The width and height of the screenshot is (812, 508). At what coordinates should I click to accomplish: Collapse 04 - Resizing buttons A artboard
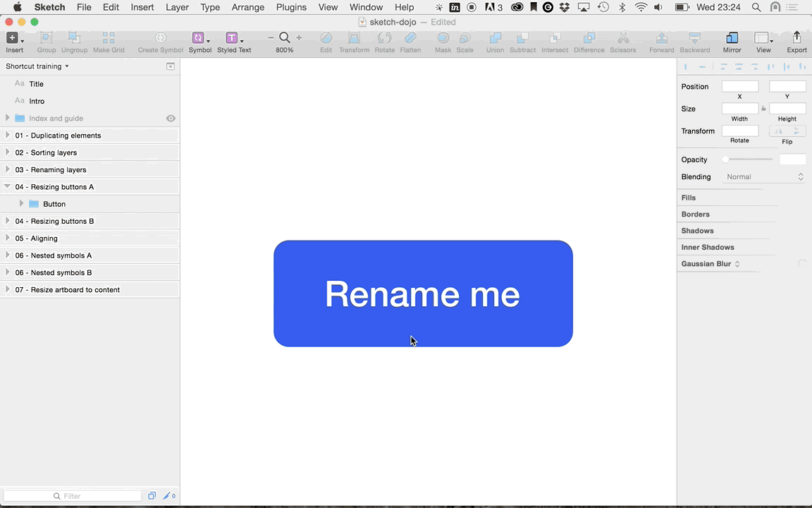click(x=7, y=186)
